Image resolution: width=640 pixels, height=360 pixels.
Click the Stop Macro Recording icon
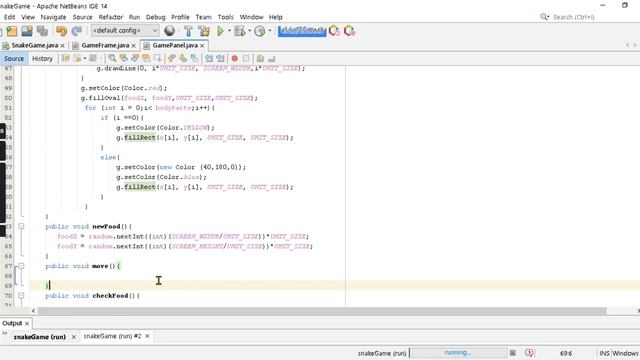(246, 59)
